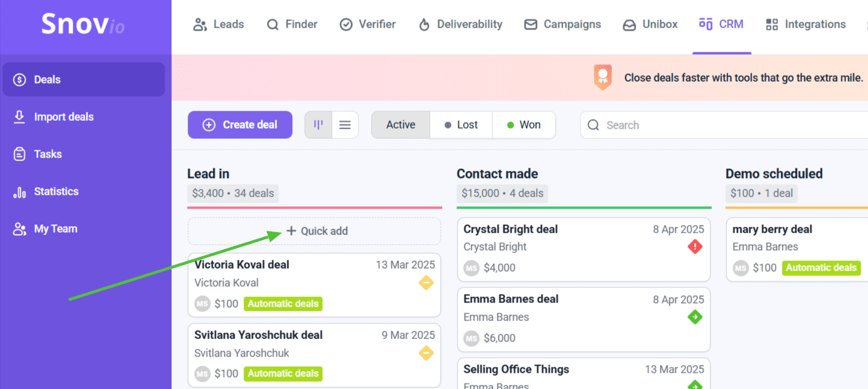
Task: Open the Leads menu
Action: 218,25
